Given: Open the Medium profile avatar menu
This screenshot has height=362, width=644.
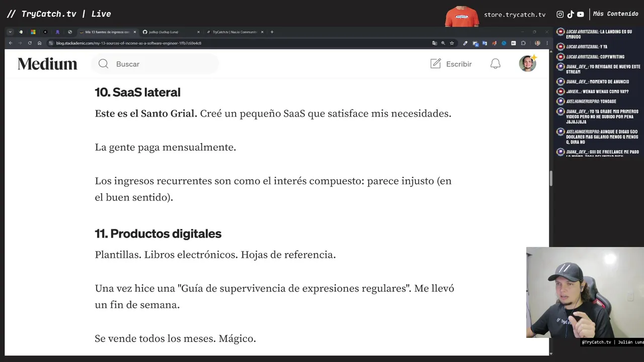Looking at the screenshot, I should coord(528,64).
